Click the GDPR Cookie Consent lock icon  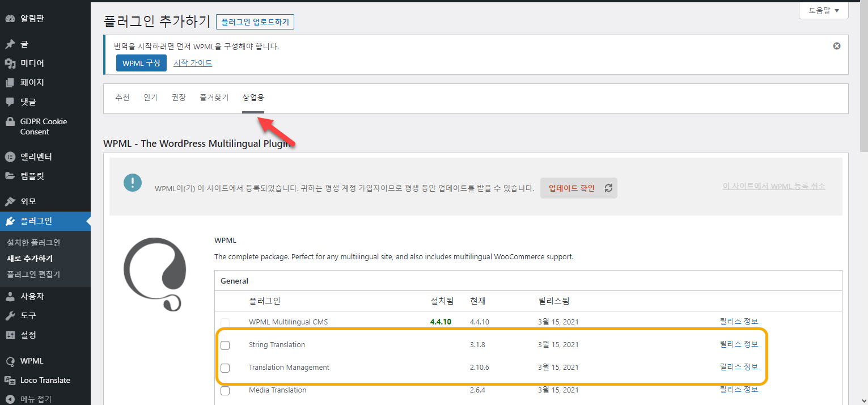coord(10,121)
